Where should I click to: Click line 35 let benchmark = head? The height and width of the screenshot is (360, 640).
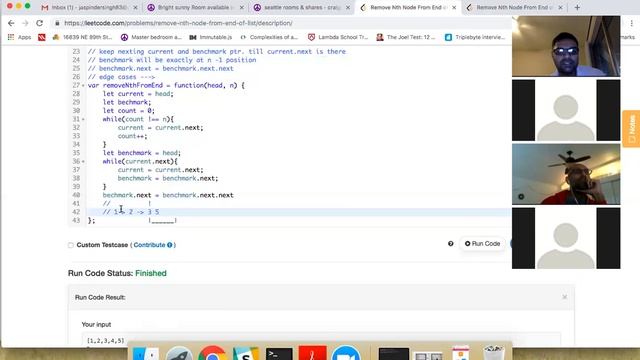[142, 153]
